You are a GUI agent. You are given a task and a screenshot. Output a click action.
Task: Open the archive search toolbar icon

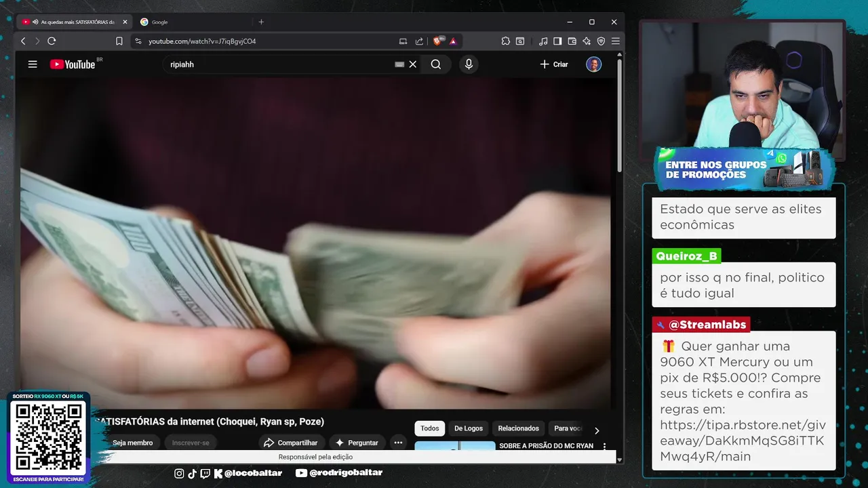click(520, 41)
